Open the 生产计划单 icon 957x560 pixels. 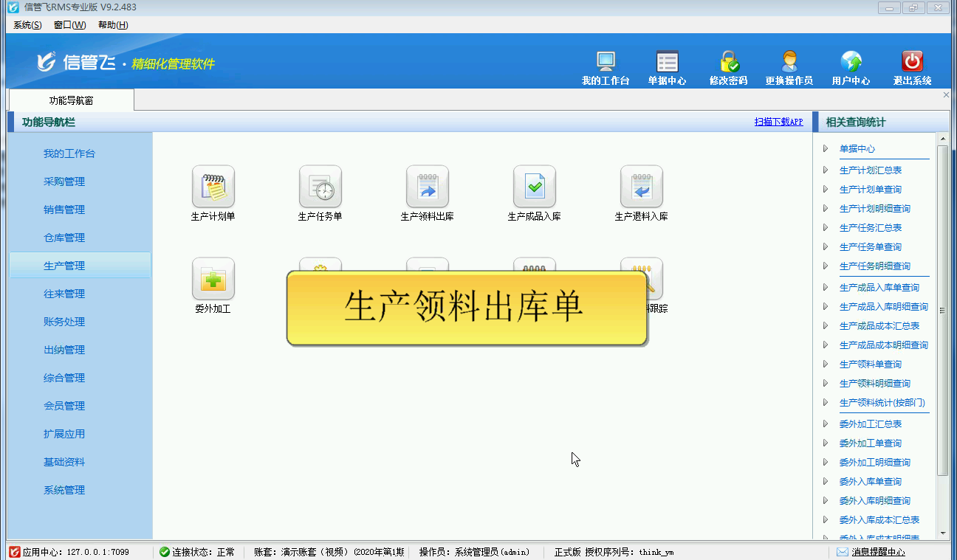click(213, 187)
